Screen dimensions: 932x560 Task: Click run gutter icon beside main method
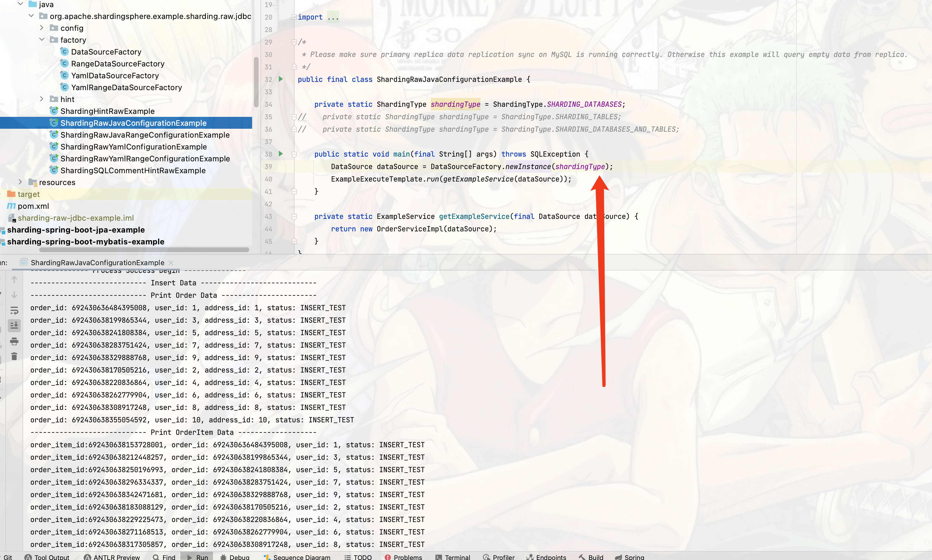(x=281, y=154)
